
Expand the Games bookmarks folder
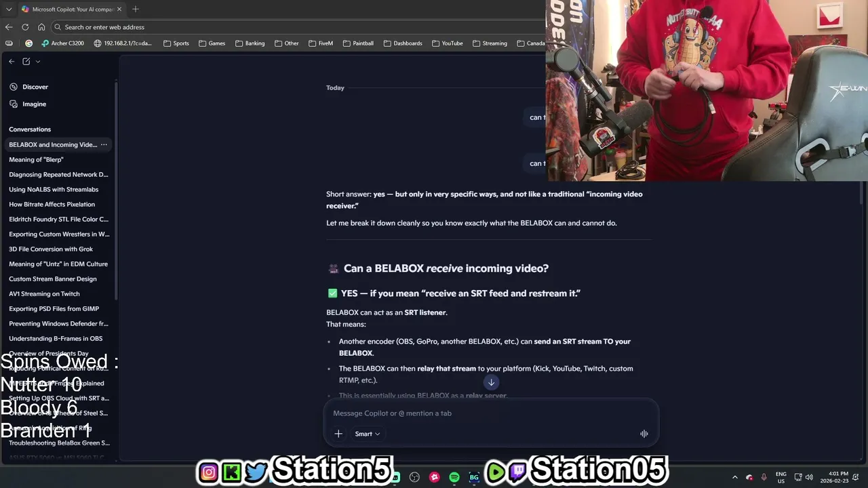212,43
